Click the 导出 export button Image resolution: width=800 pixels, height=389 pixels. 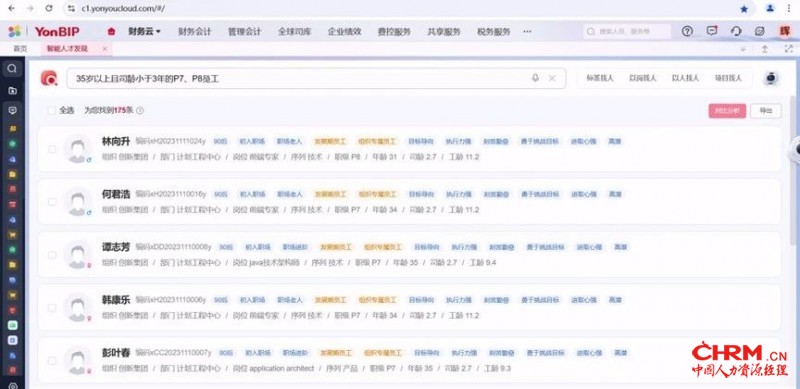click(x=766, y=111)
